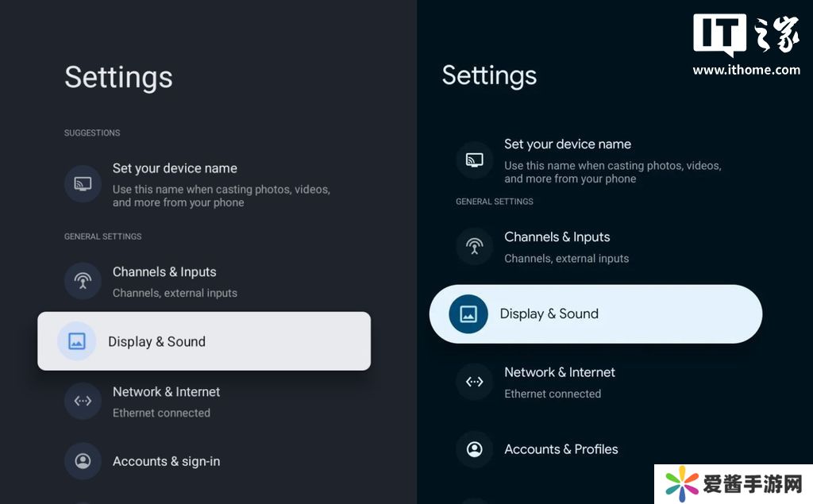Viewport: 813px width, 504px height.
Task: Open Network & Internet in right panel
Action: click(x=560, y=372)
